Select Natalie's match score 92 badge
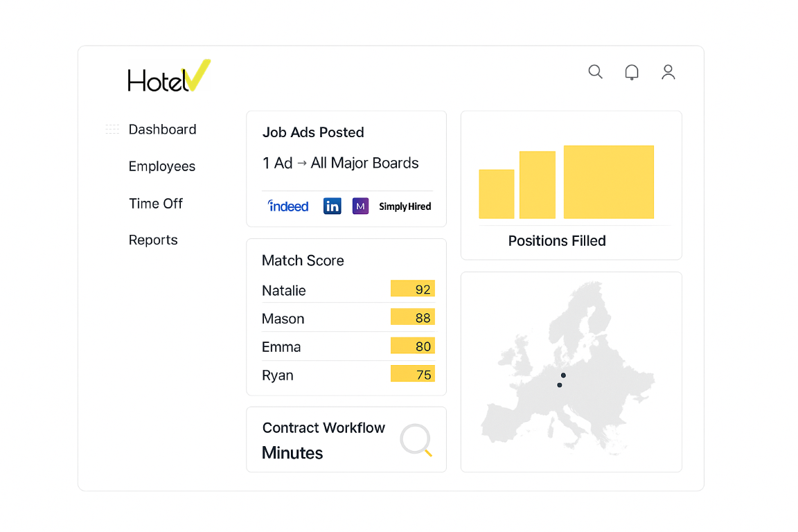This screenshot has width=798, height=532. [x=413, y=289]
